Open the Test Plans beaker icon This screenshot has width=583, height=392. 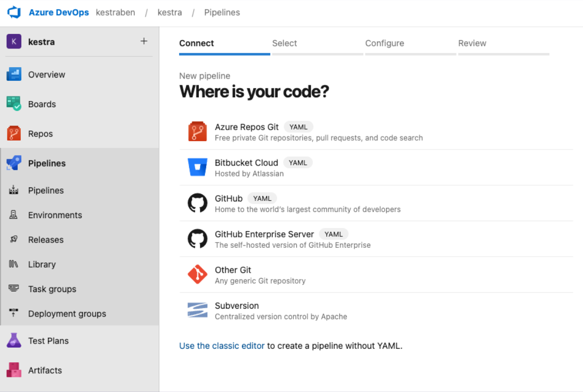[15, 340]
